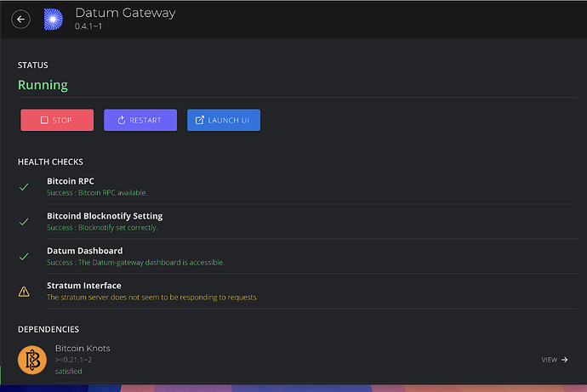The image size is (587, 392).
Task: Select the Bitcoin RPC health check title
Action: tap(71, 181)
